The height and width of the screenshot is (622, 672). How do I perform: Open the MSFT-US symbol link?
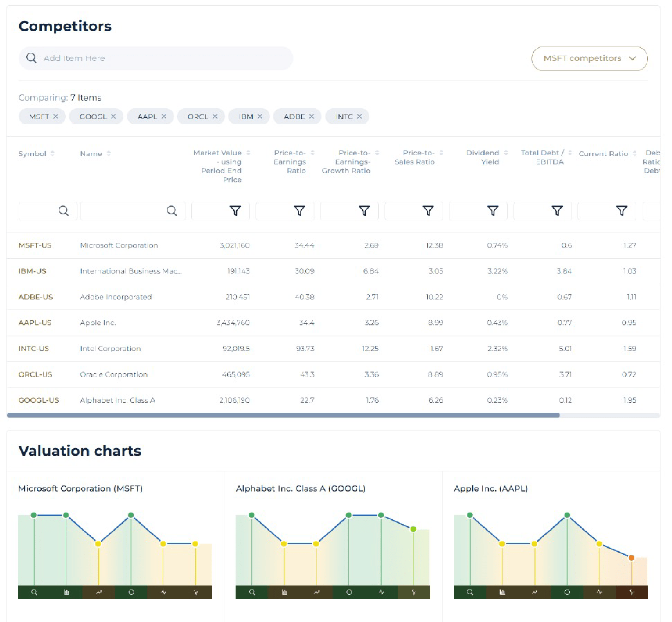(35, 245)
